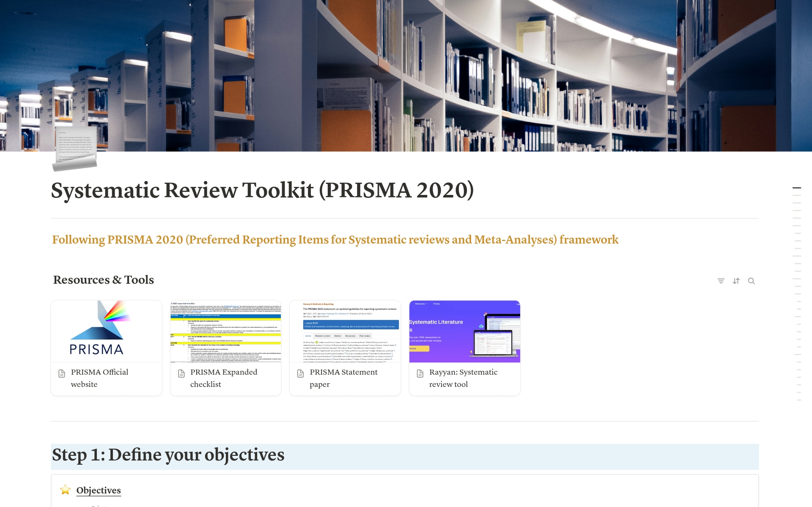Open the PRISMA Statement paper preview image
This screenshot has width=812, height=507.
coord(345,331)
